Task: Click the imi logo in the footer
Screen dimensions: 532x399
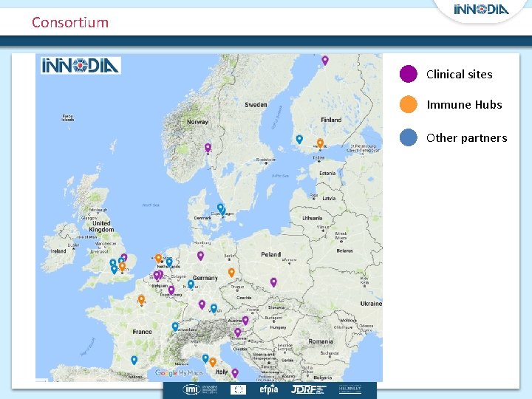Action: click(x=199, y=389)
